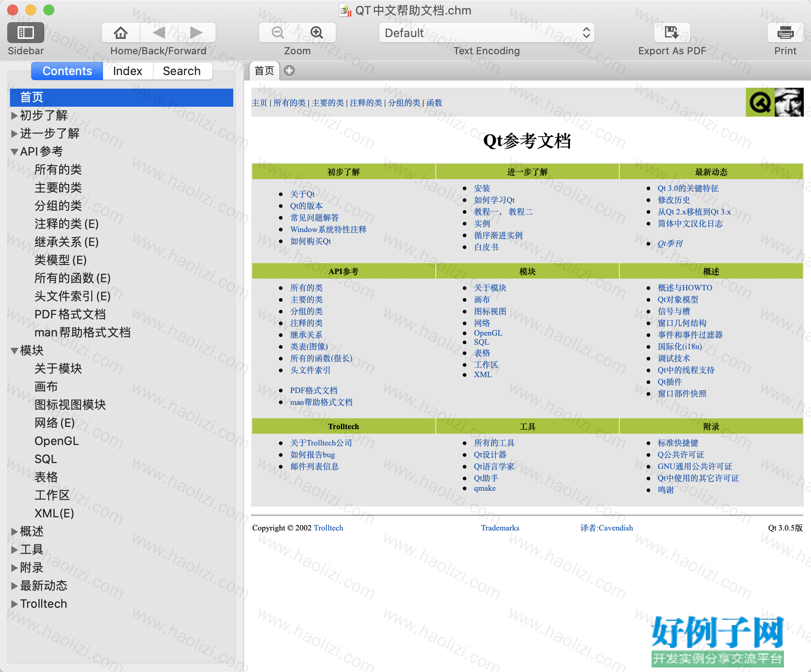This screenshot has width=811, height=672.
Task: Select 关于模块 in sidebar tree
Action: (58, 369)
